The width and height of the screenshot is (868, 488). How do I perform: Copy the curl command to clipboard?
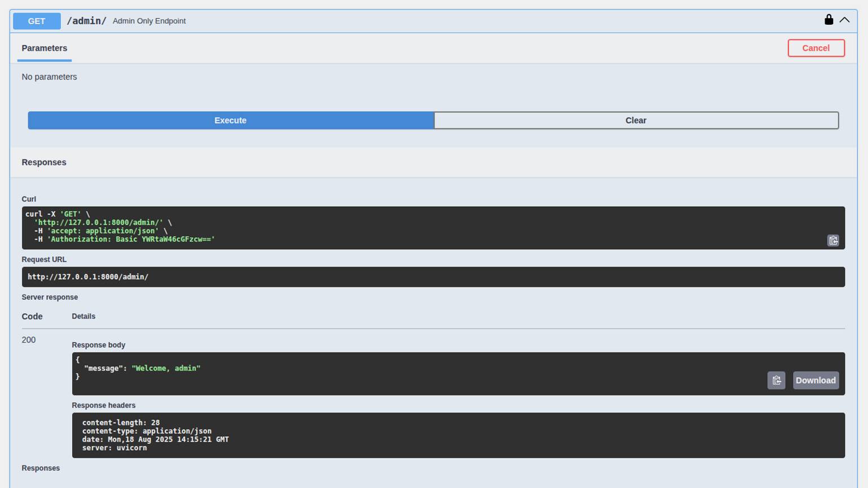click(832, 241)
